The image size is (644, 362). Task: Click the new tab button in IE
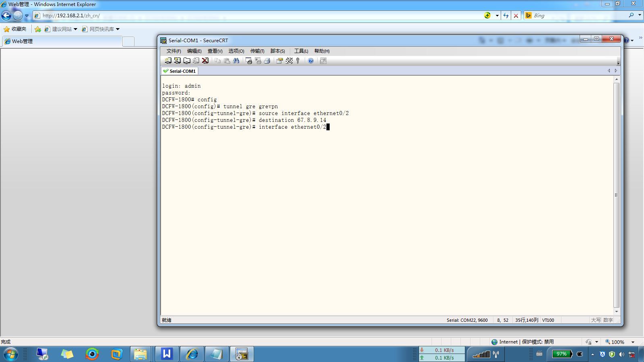[x=128, y=42]
